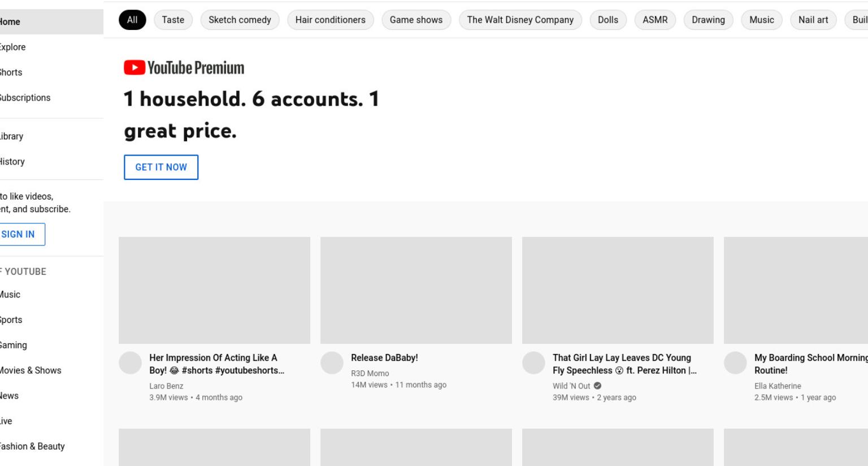Screen dimensions: 868x466
Task: Open Explore in sidebar
Action: click(51, 47)
